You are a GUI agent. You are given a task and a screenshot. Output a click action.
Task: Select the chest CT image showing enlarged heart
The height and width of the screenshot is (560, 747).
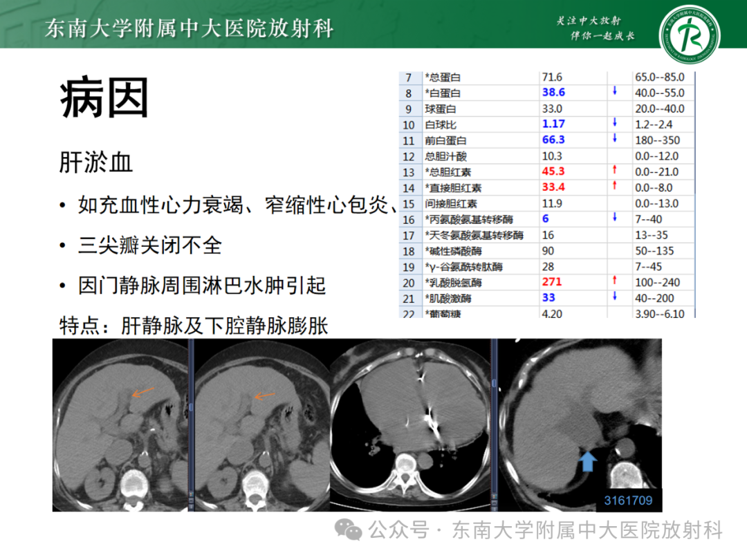[x=410, y=425]
